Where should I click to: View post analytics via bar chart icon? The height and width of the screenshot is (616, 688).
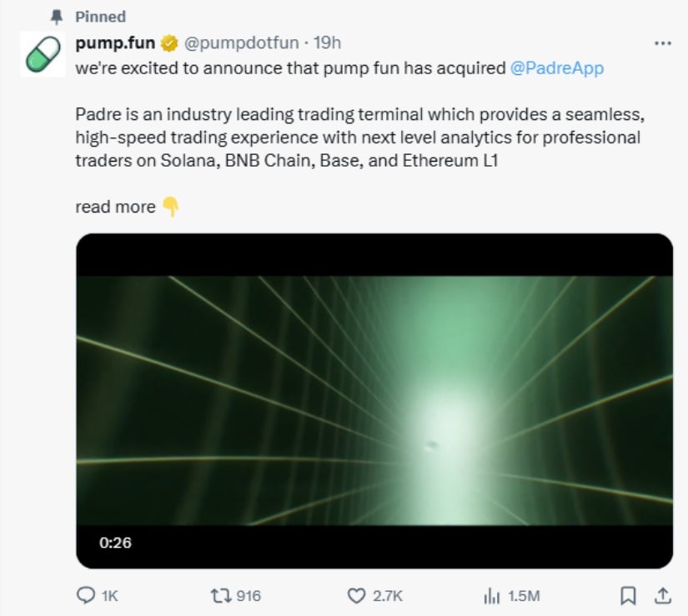click(x=490, y=595)
